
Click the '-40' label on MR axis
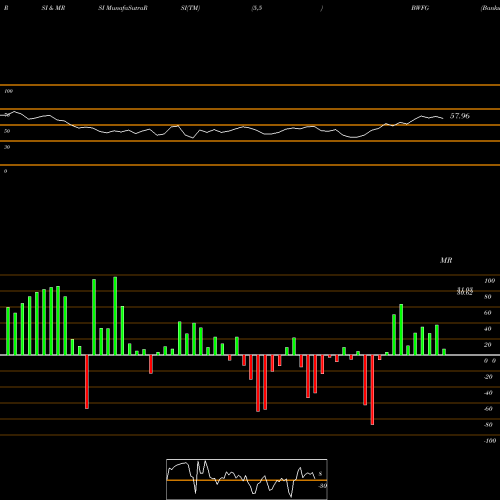point(488,393)
